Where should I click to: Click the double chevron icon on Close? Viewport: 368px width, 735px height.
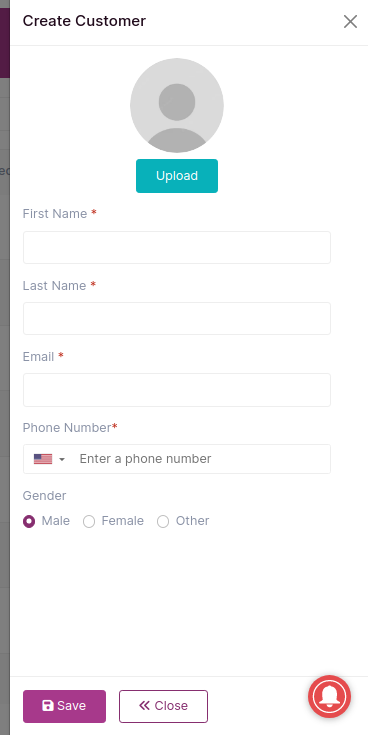click(144, 706)
